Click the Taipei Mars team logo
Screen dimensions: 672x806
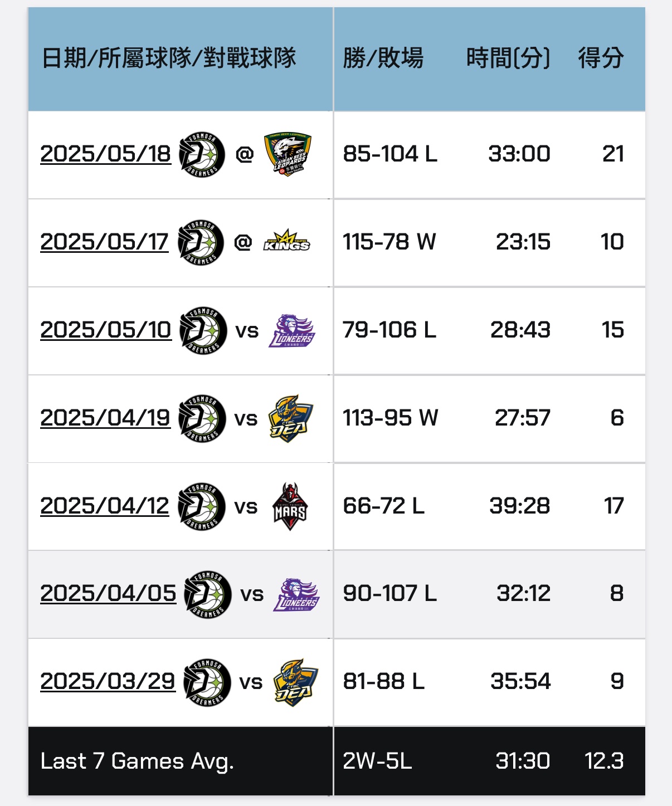(290, 506)
